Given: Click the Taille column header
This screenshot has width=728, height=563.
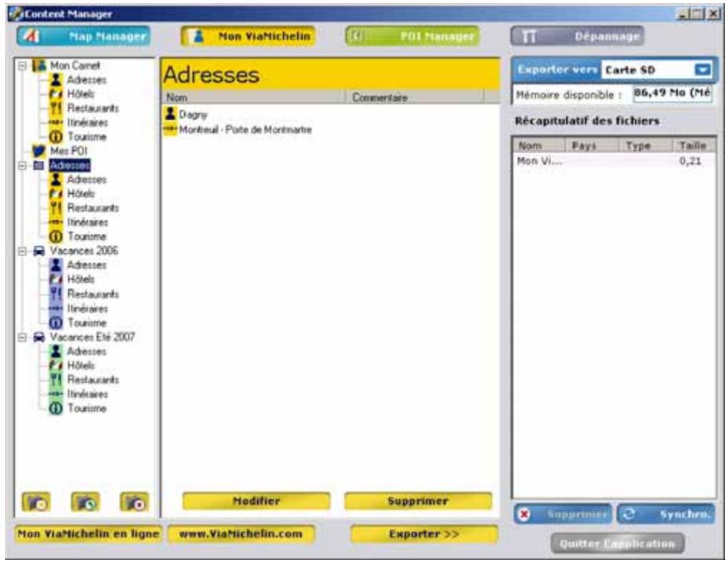Looking at the screenshot, I should click(x=693, y=146).
